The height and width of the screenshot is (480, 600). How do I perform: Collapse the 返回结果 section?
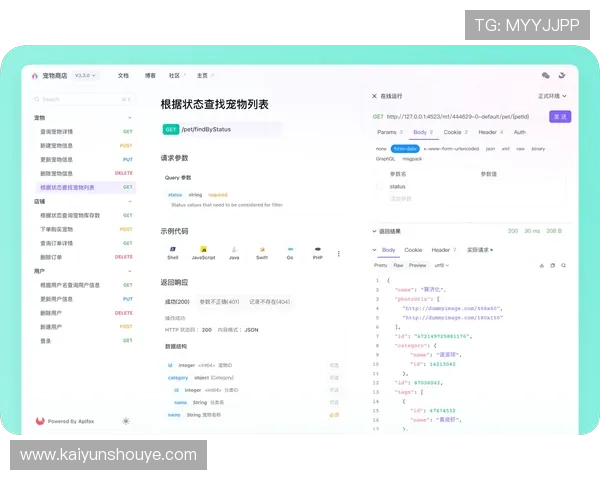click(374, 231)
